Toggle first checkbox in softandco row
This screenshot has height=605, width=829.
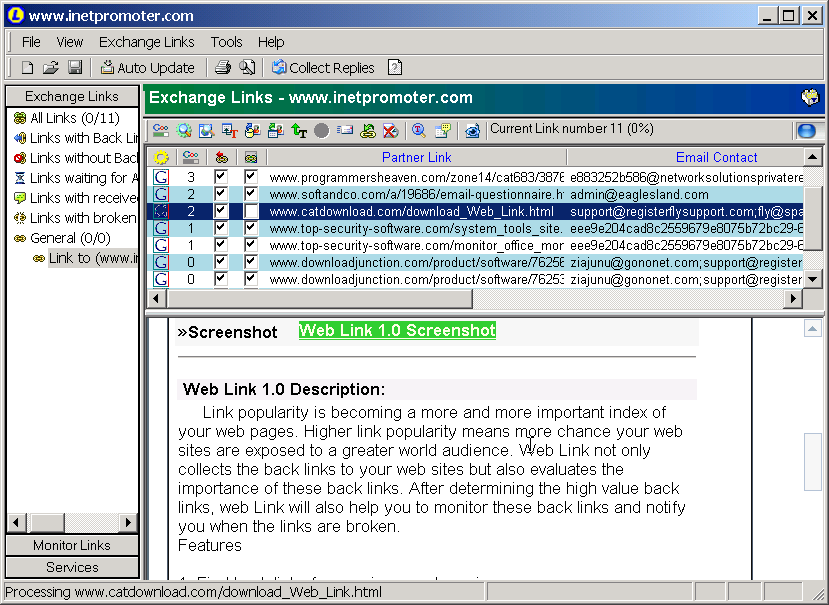221,194
